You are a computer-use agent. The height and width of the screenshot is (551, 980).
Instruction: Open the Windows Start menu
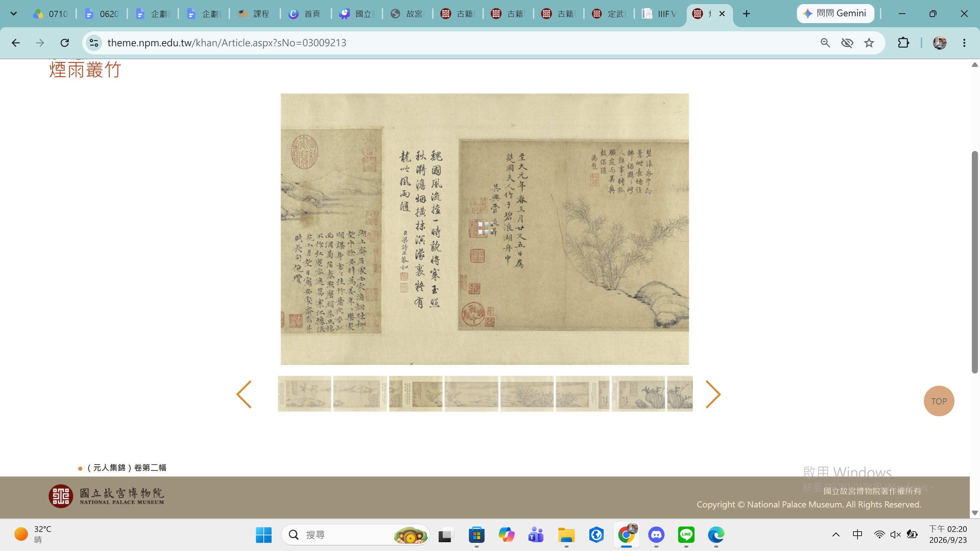(264, 535)
